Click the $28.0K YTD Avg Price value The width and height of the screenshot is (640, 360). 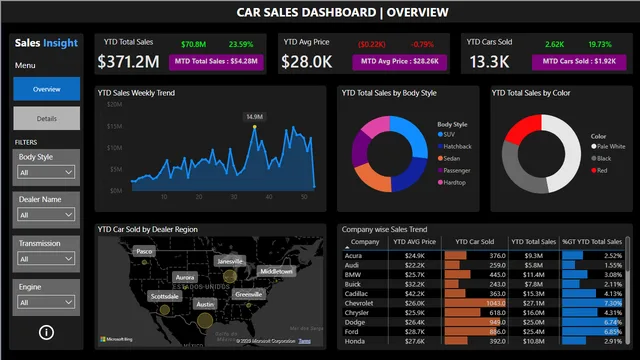click(307, 62)
